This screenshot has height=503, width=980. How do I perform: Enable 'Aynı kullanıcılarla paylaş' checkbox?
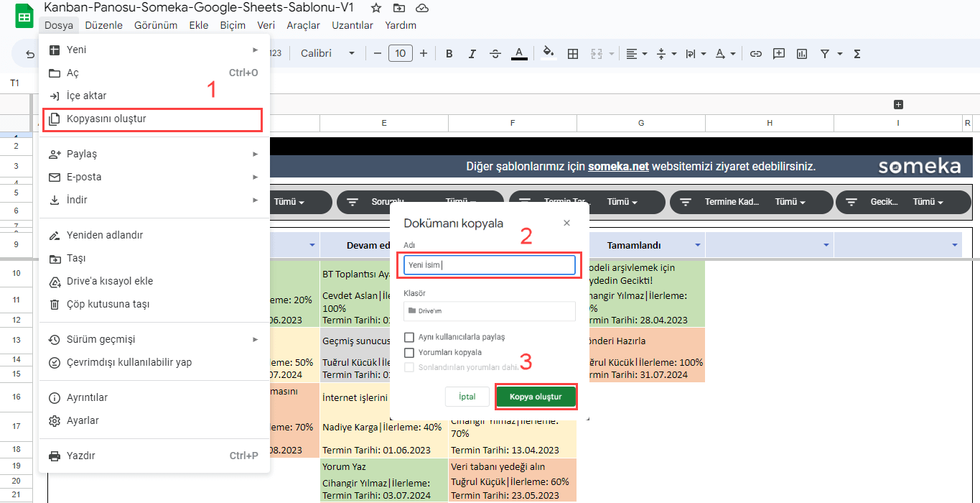click(x=409, y=337)
